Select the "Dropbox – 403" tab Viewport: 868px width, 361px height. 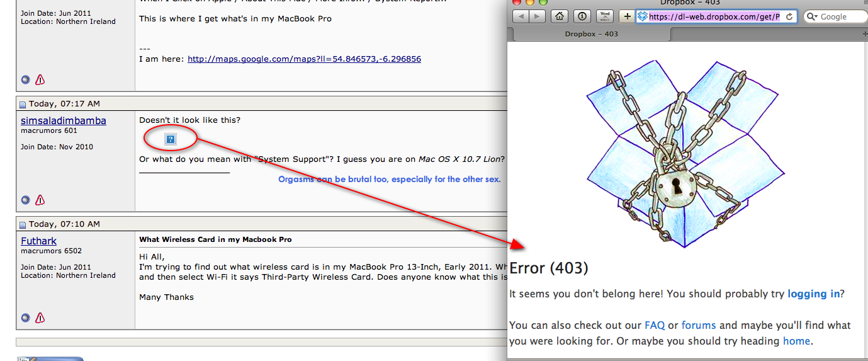(x=590, y=34)
